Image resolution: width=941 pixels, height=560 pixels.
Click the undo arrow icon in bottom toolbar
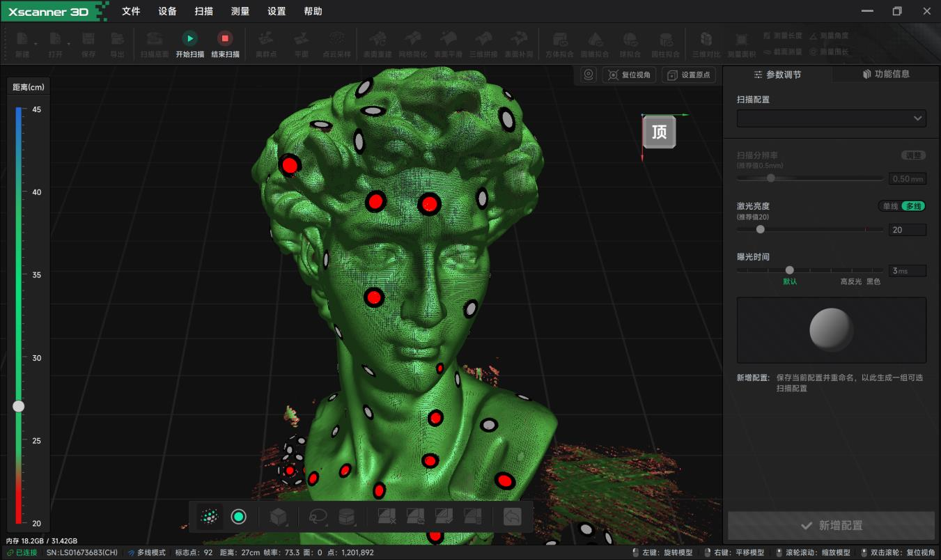click(x=512, y=517)
